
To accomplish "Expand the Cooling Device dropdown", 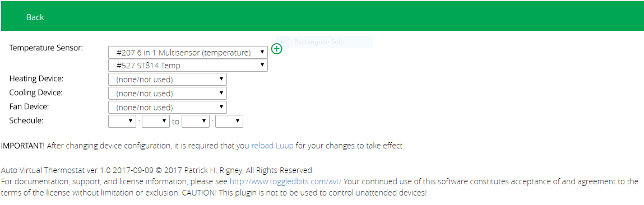I will click(168, 93).
